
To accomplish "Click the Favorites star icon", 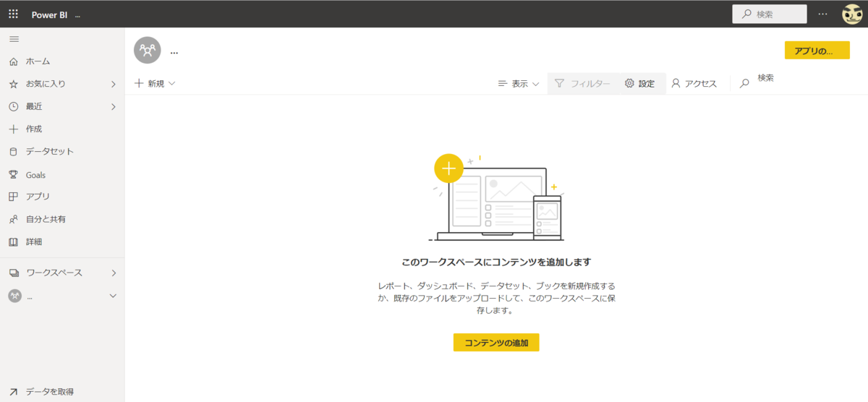I will point(13,84).
